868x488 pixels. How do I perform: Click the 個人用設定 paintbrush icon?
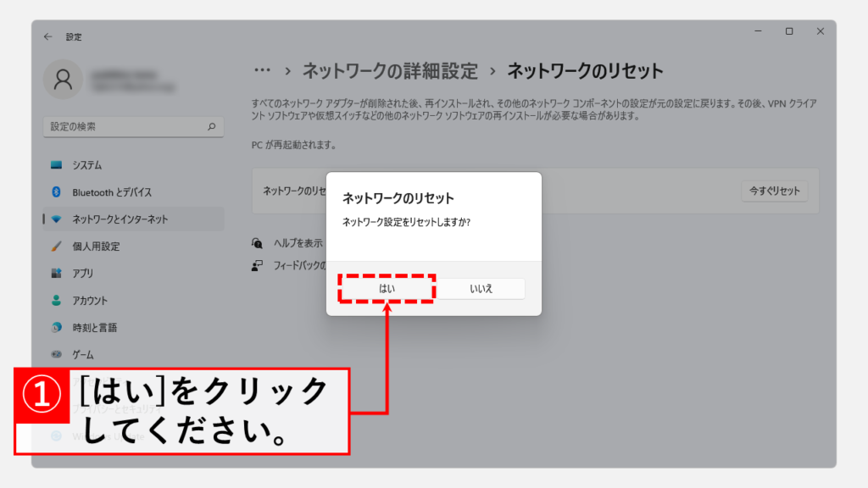coord(57,247)
